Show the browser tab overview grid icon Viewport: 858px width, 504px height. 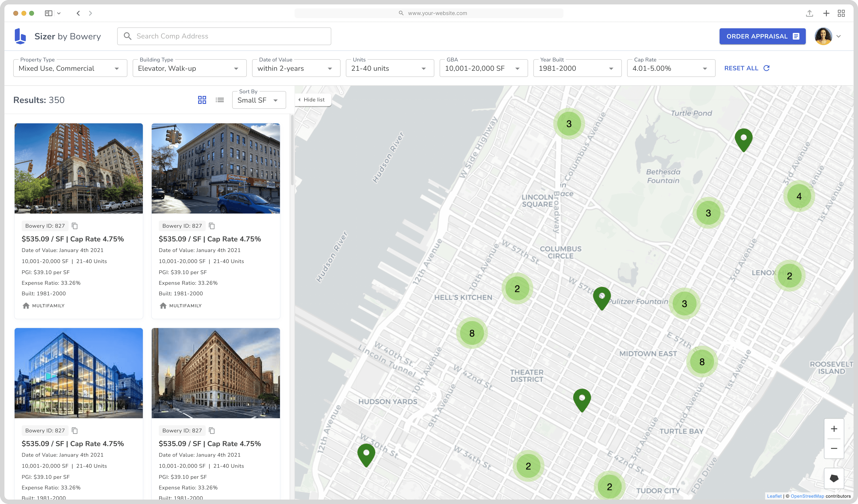click(x=841, y=13)
